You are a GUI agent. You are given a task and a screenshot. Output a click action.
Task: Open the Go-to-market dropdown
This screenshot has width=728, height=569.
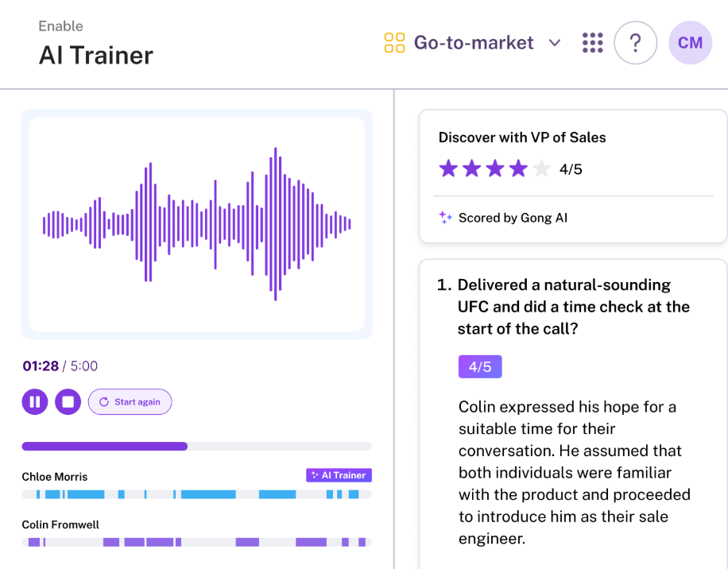555,42
